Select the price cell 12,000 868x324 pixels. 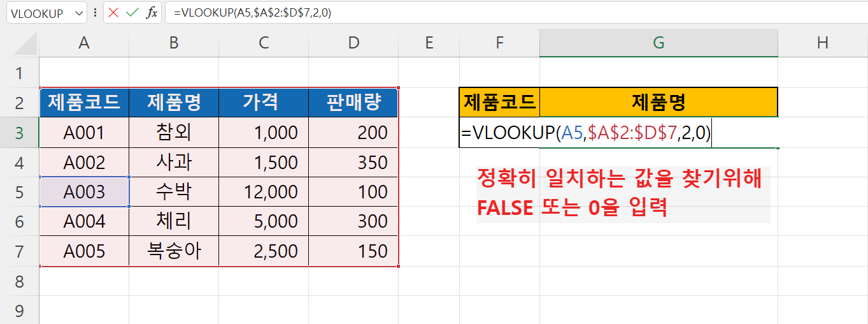point(264,192)
